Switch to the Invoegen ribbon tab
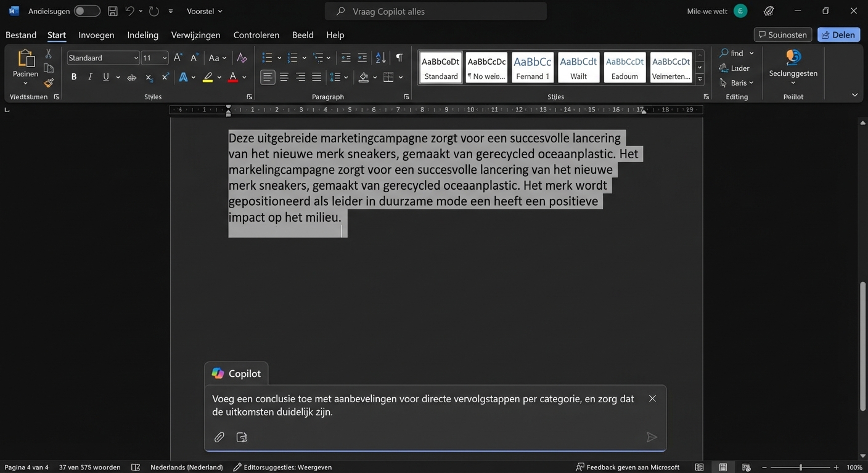Viewport: 868px width, 473px height. click(x=96, y=35)
